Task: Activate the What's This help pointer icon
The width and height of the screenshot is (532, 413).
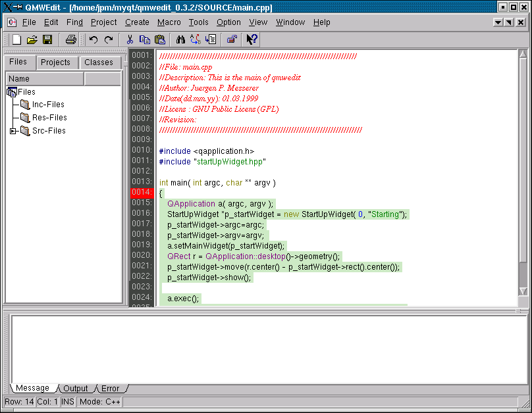Action: pos(252,40)
